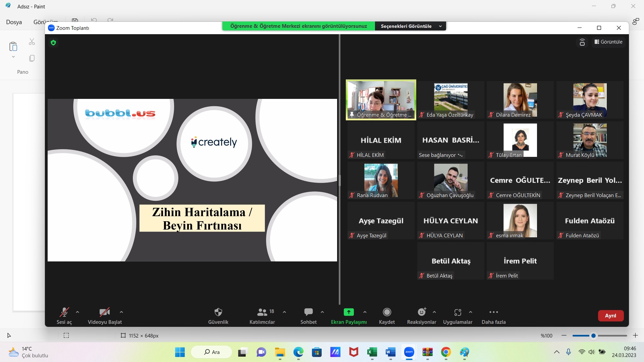Click the 'Tülay Ertan' name label
This screenshot has width=644, height=362.
(509, 155)
